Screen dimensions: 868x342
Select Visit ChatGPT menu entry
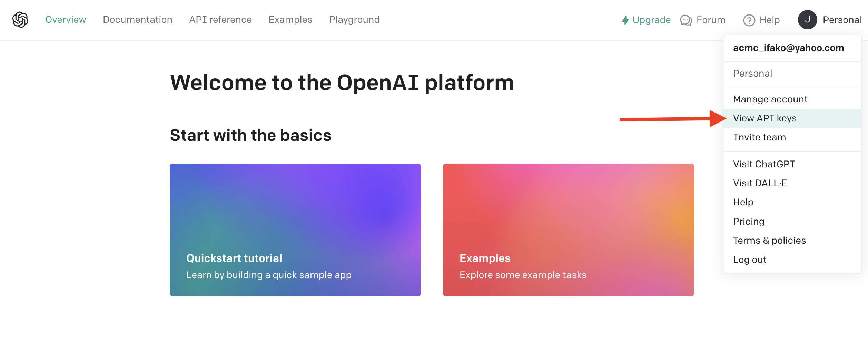click(792, 164)
